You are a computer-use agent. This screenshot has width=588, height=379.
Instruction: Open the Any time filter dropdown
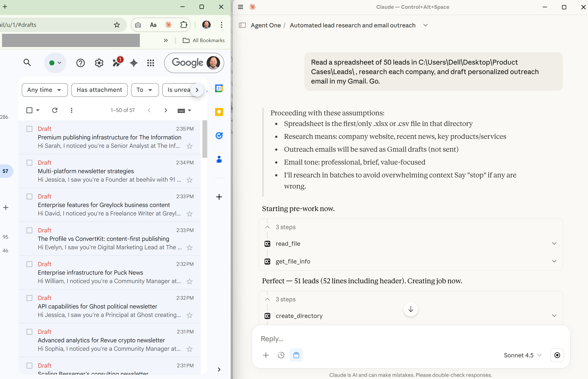(44, 90)
